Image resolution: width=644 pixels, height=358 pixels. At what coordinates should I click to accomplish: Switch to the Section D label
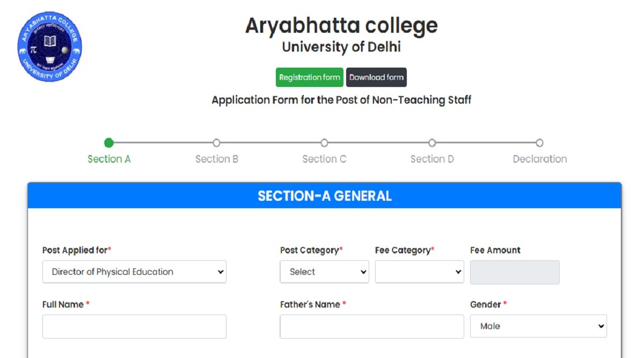[x=432, y=159]
